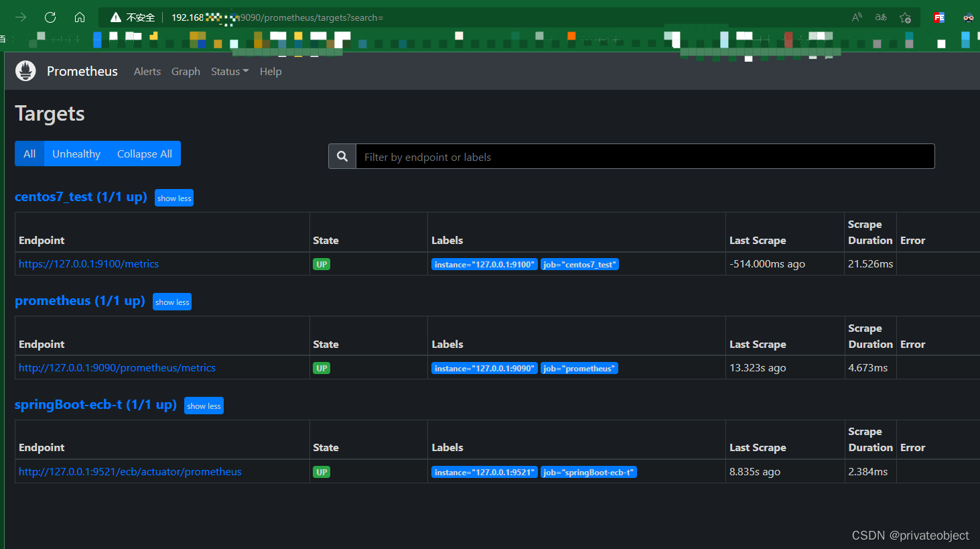
Task: Click the Endpoint column header in centos7_test table
Action: coord(42,240)
